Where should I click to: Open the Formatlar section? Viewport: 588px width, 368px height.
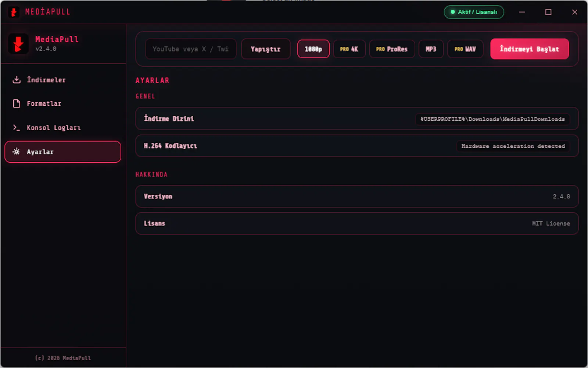click(63, 104)
